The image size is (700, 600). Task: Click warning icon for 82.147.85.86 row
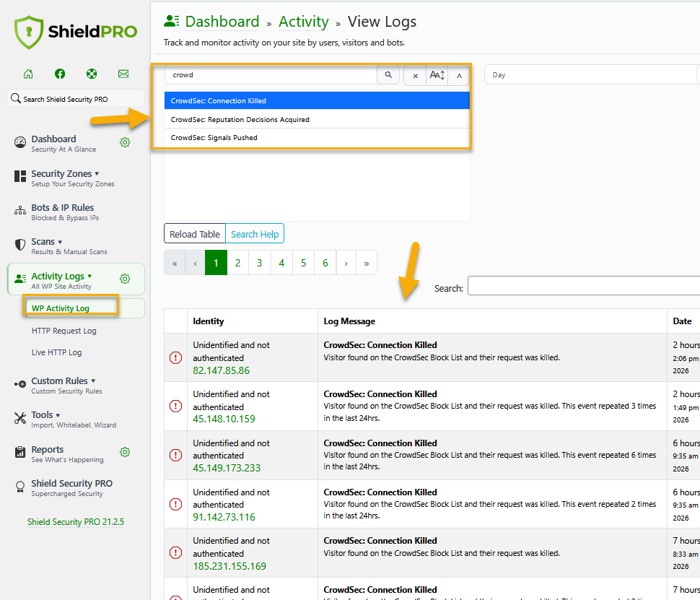click(175, 358)
